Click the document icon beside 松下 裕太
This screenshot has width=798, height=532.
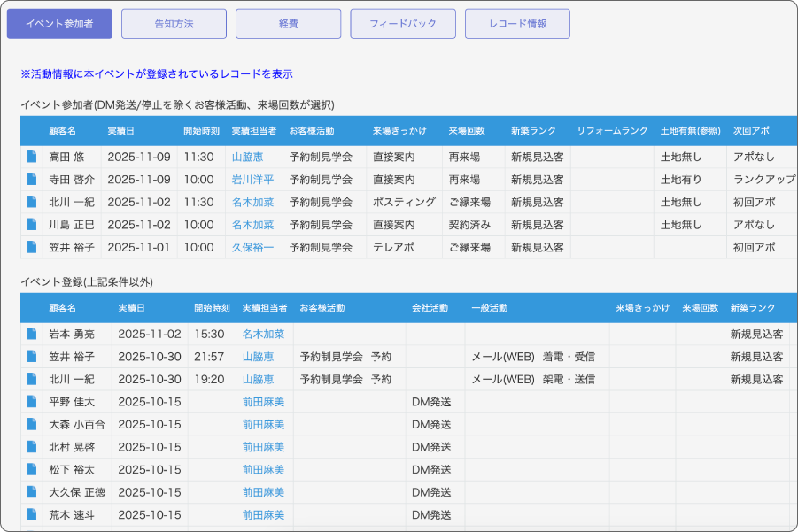pyautogui.click(x=32, y=470)
